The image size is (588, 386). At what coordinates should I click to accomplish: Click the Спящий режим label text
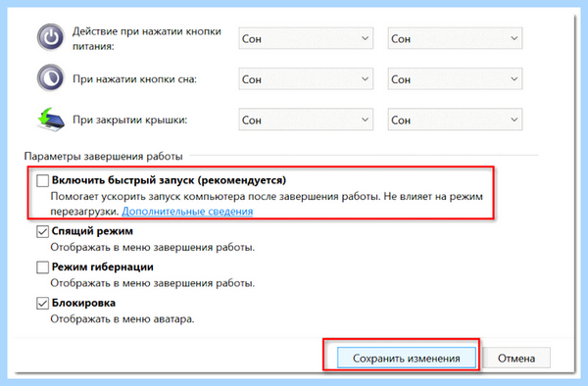(x=92, y=231)
